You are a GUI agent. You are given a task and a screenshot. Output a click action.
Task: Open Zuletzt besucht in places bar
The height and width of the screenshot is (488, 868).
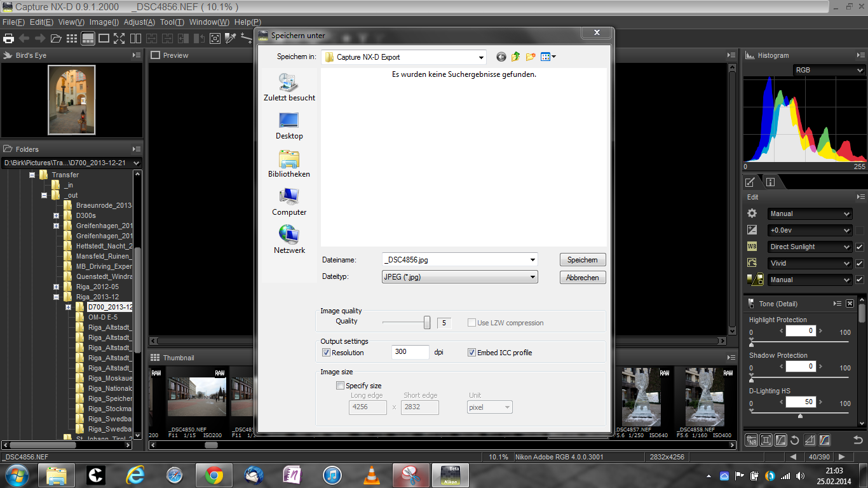[x=289, y=88]
